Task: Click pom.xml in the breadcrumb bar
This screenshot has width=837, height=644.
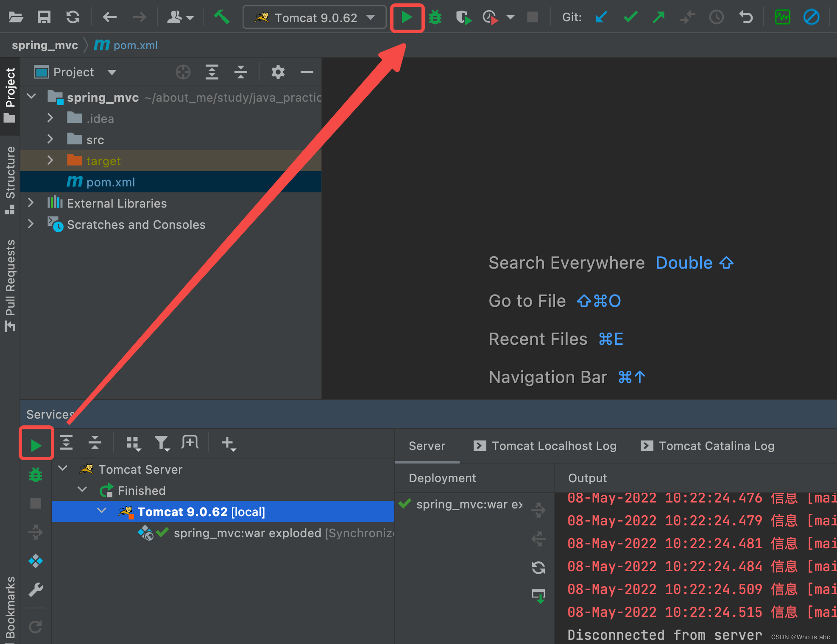Action: (135, 45)
